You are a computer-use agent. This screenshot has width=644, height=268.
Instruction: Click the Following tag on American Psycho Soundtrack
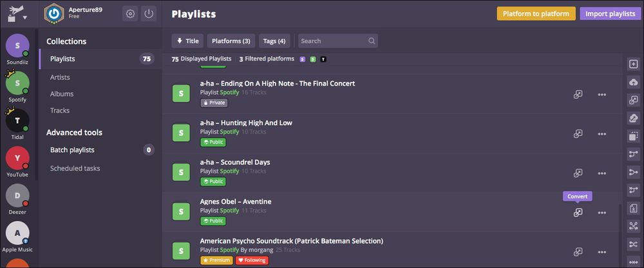tap(252, 260)
